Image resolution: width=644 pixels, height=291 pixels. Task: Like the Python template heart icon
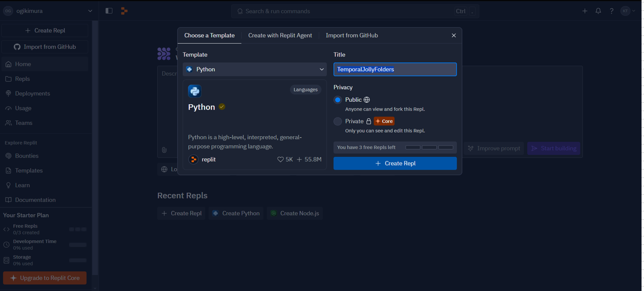pyautogui.click(x=281, y=159)
